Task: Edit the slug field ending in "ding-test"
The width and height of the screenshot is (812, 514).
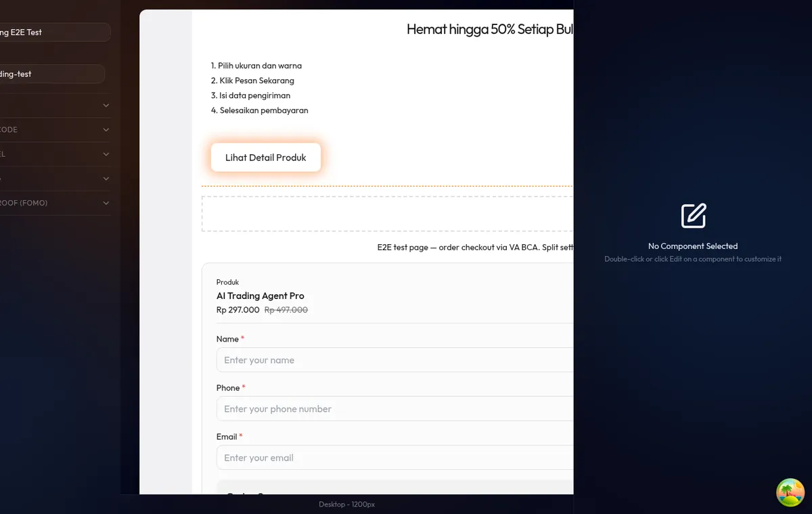Action: 51,74
